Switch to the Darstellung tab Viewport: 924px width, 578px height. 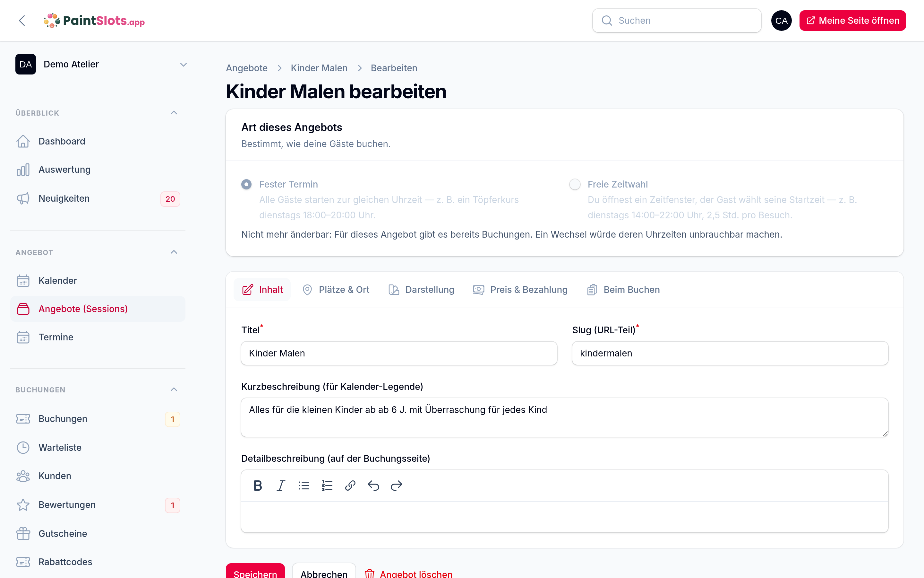(x=422, y=290)
